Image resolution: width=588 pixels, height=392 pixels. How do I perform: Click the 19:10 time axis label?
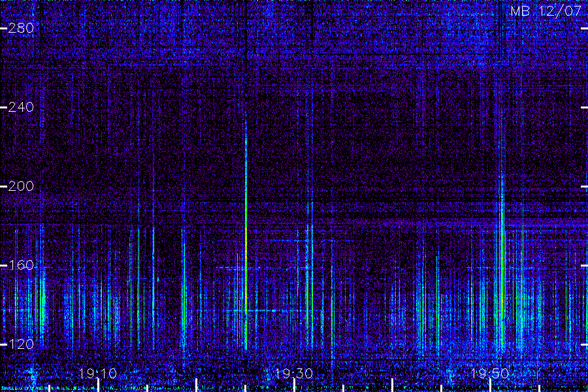coord(98,374)
